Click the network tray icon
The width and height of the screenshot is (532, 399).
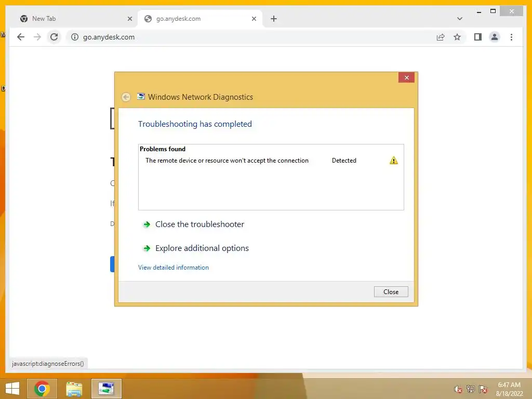(471, 389)
